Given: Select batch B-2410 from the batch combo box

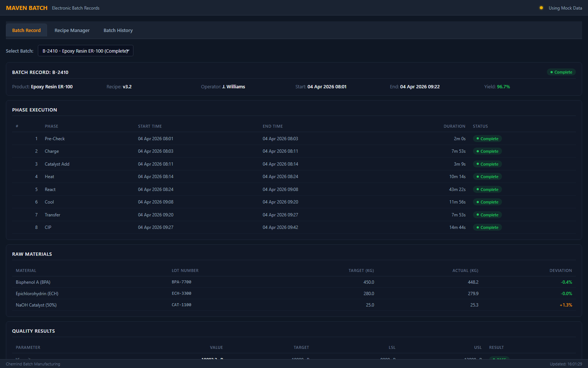Looking at the screenshot, I should pos(85,51).
